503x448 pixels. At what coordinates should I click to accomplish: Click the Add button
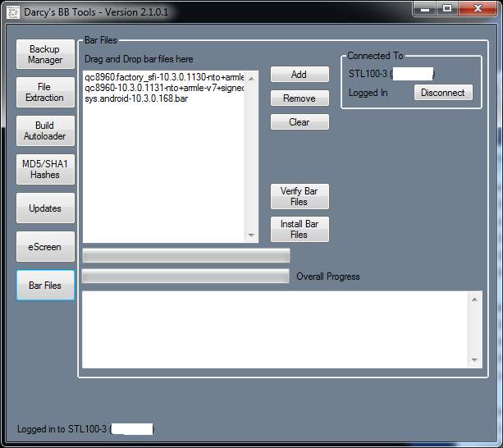coord(300,75)
